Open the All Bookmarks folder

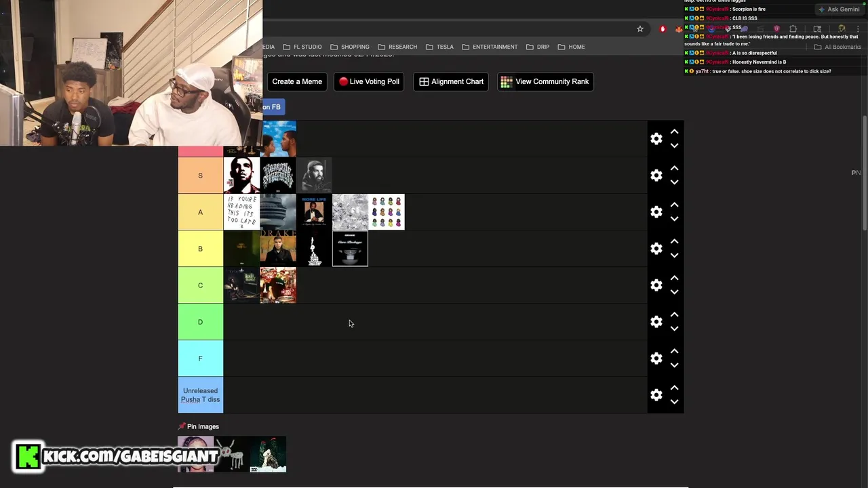pos(837,47)
